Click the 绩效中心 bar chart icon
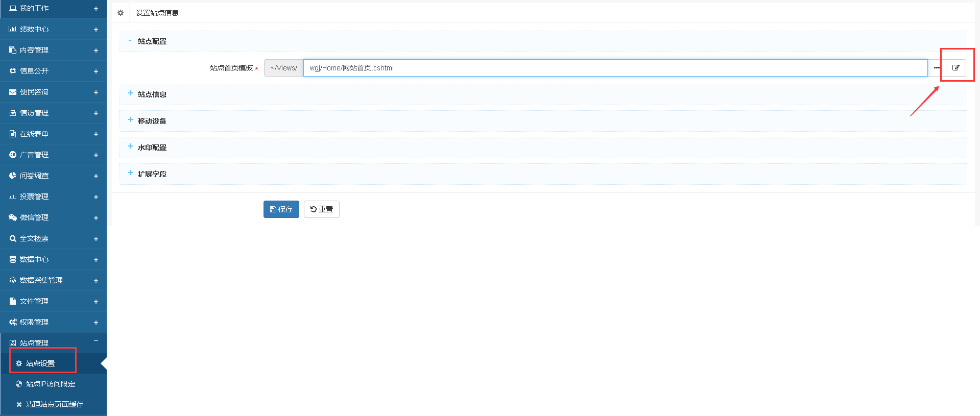 (x=12, y=29)
